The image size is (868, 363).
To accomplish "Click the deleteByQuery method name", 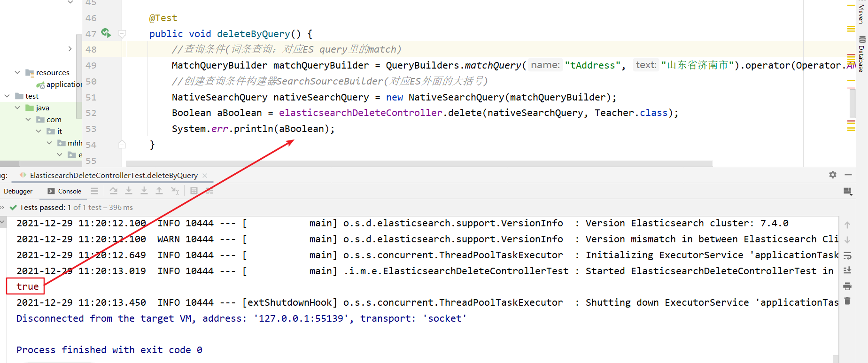I will coord(254,34).
